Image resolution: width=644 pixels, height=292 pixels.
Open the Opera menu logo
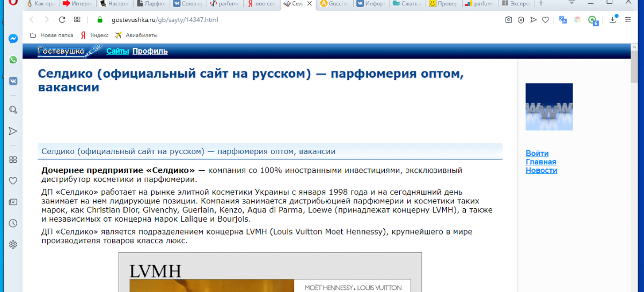13,4
